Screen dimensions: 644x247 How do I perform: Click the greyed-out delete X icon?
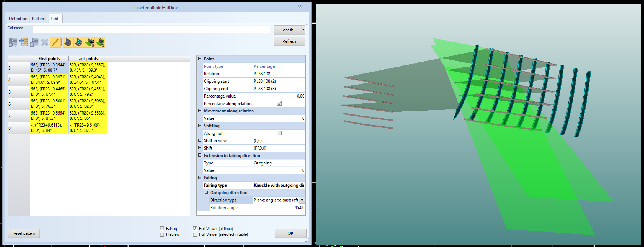tap(45, 42)
